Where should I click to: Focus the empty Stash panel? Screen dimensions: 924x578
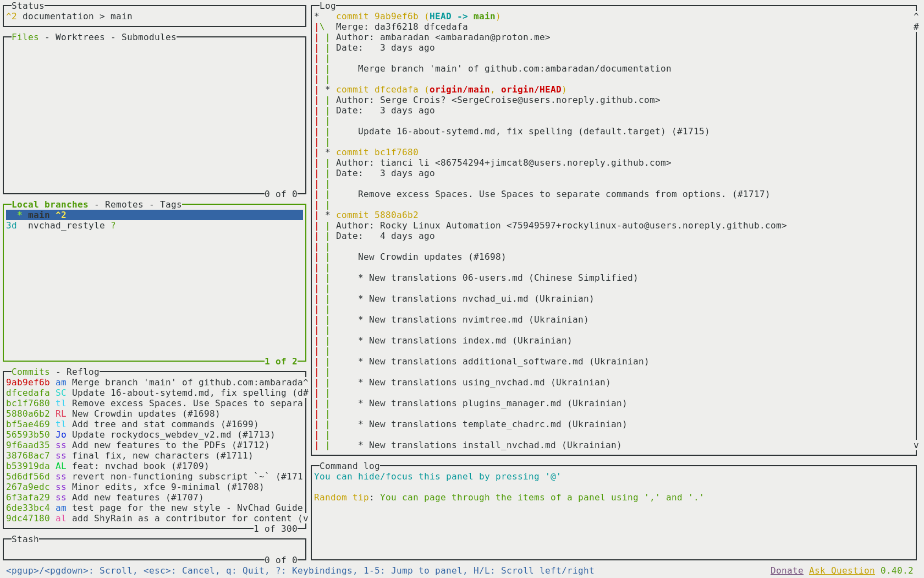tap(154, 550)
